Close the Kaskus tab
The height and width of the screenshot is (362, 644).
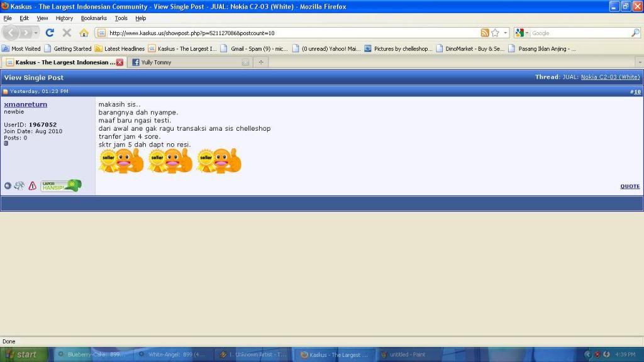pos(119,62)
